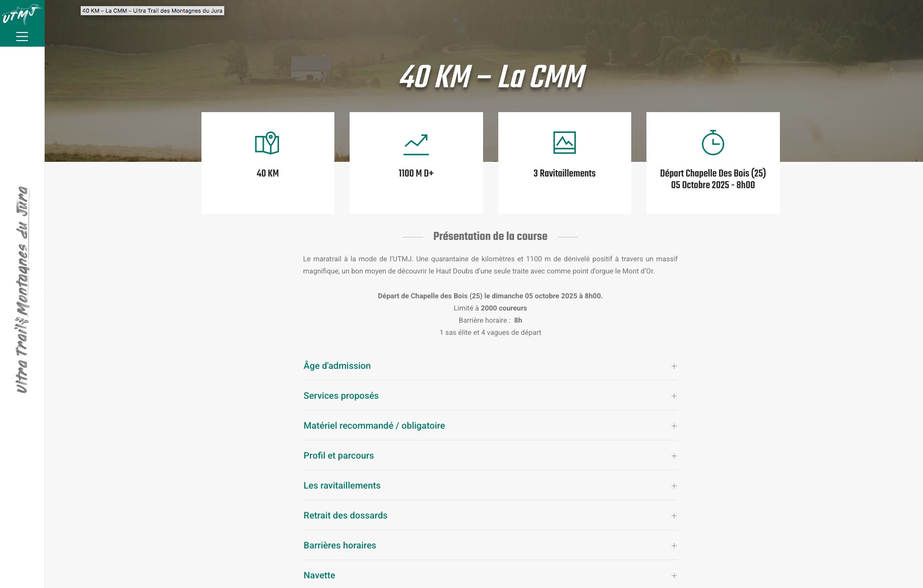Click the stopwatch departure icon
Viewport: 923px width, 588px height.
coord(712,143)
